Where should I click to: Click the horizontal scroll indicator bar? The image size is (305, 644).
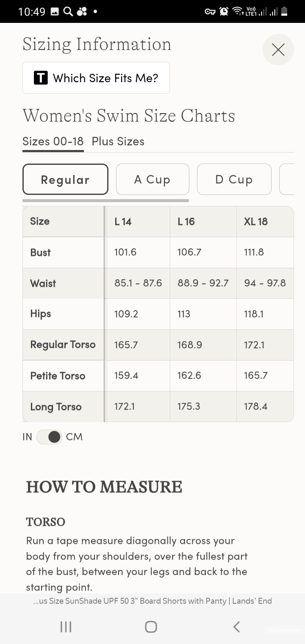coord(105,200)
